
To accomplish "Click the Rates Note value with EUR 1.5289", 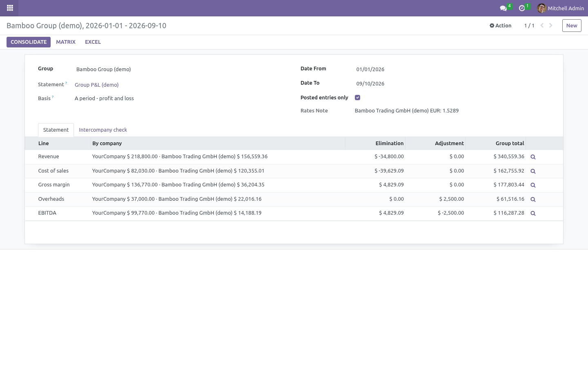I will point(407,111).
